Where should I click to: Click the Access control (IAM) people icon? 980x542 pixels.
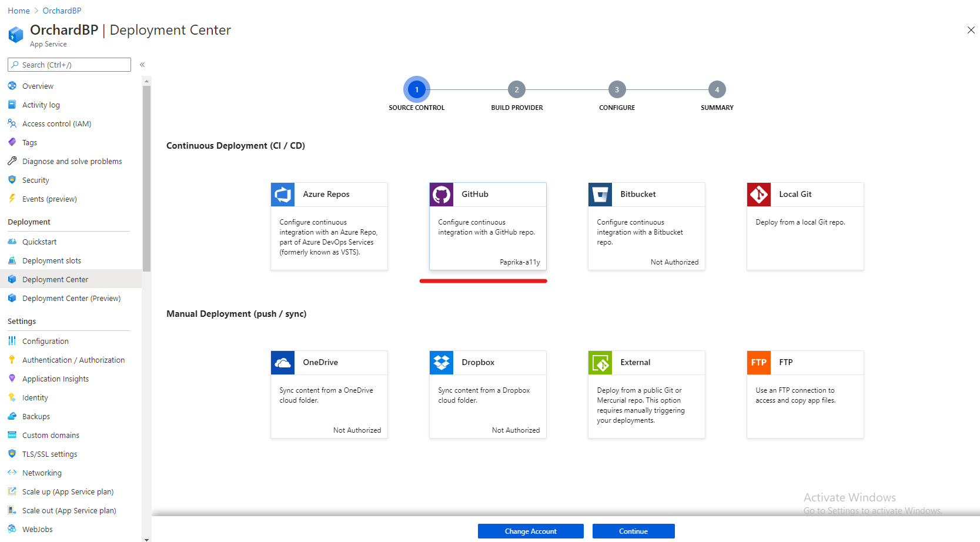pyautogui.click(x=12, y=123)
